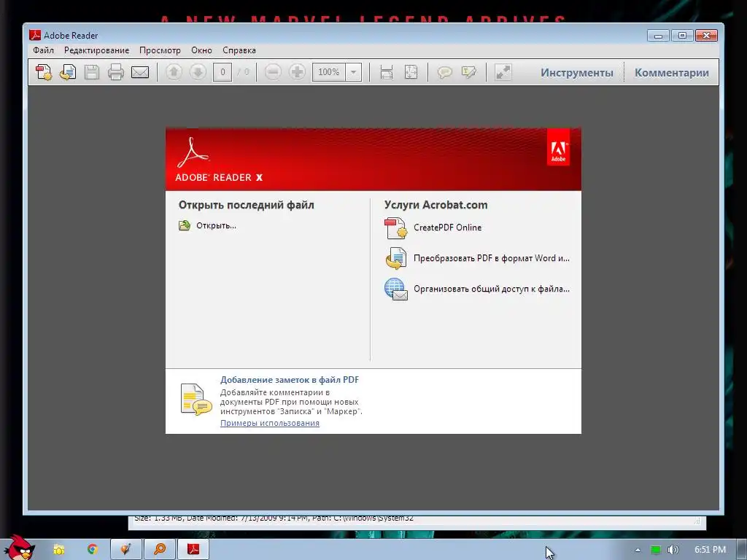Click the Previous Page up arrow icon

pyautogui.click(x=174, y=72)
